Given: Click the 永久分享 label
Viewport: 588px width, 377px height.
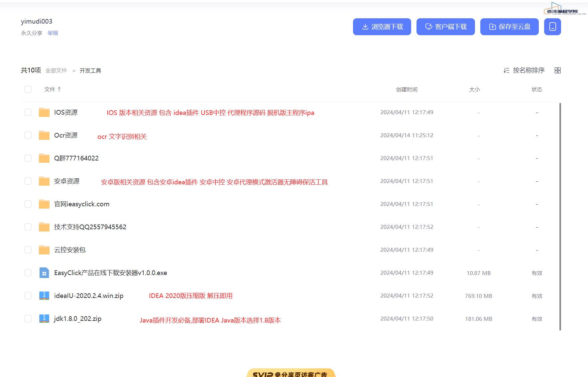Looking at the screenshot, I should (x=32, y=33).
